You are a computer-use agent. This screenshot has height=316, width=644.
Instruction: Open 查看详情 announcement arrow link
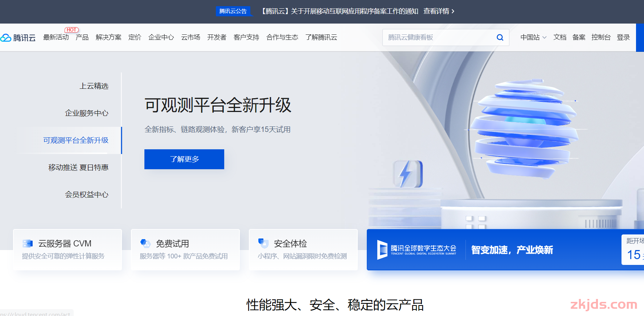(x=439, y=11)
